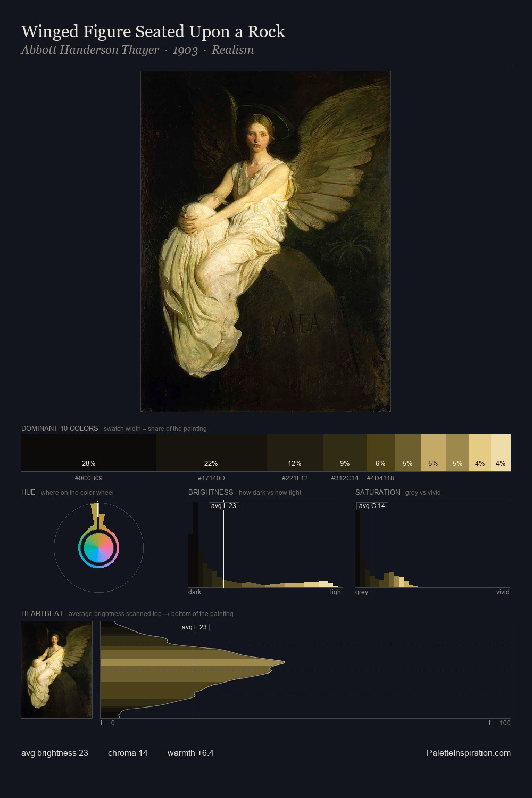532x798 pixels.
Task: Click the 'HUE' section heading
Action: point(28,492)
